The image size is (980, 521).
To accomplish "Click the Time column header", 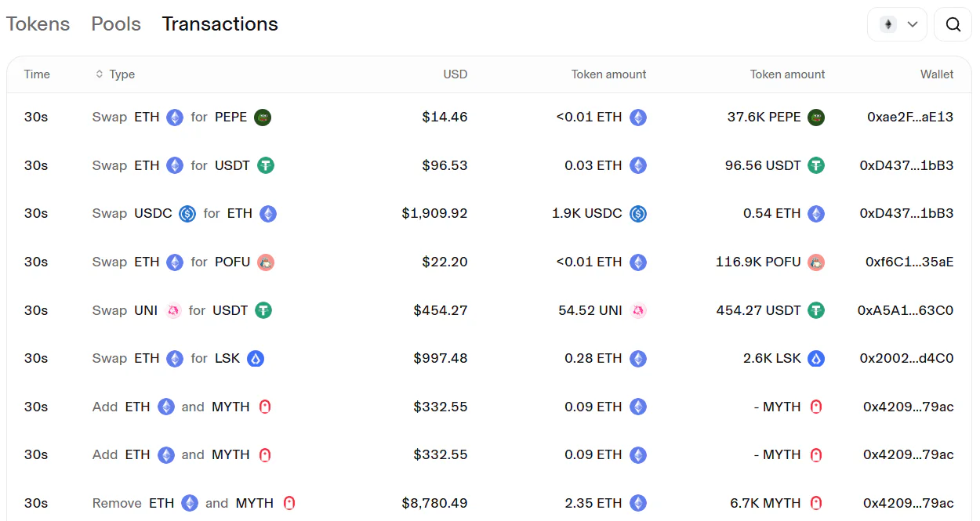I will click(x=37, y=74).
